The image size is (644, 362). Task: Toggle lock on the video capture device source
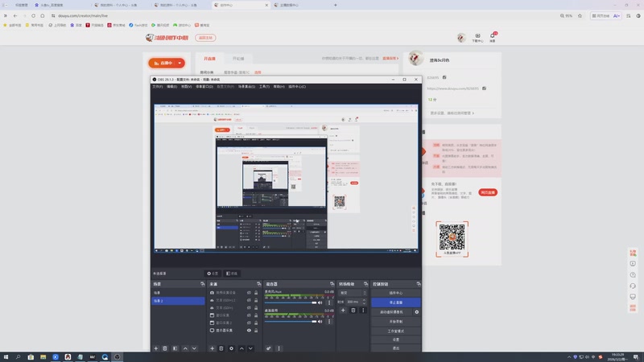(256, 293)
